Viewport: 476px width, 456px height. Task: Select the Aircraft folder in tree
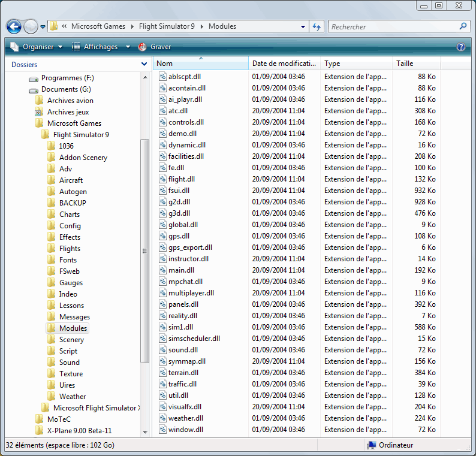click(71, 180)
